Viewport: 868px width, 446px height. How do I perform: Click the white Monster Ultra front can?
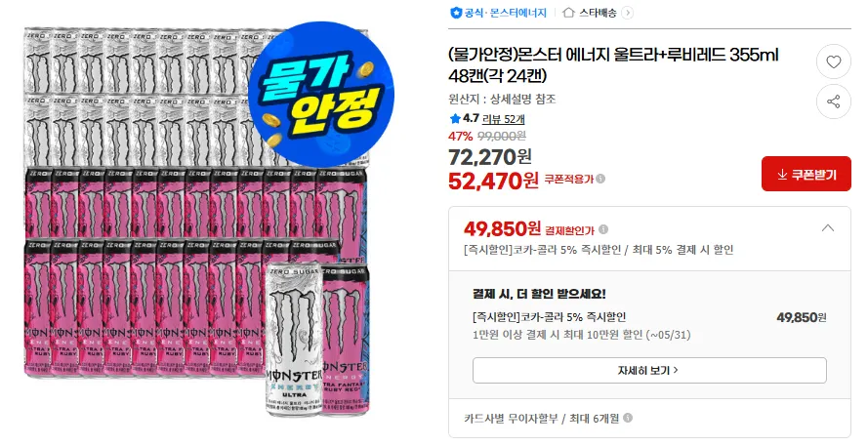pos(292,351)
